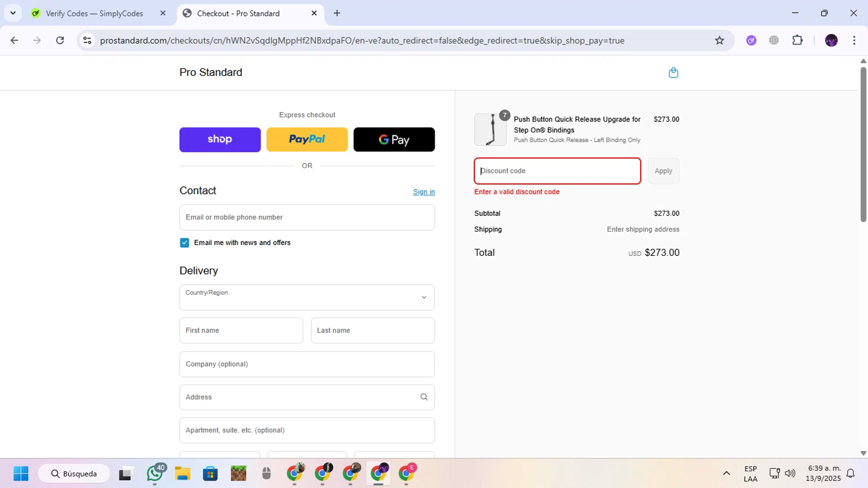Focus the Company (optional) field
The height and width of the screenshot is (488, 868).
point(307,364)
